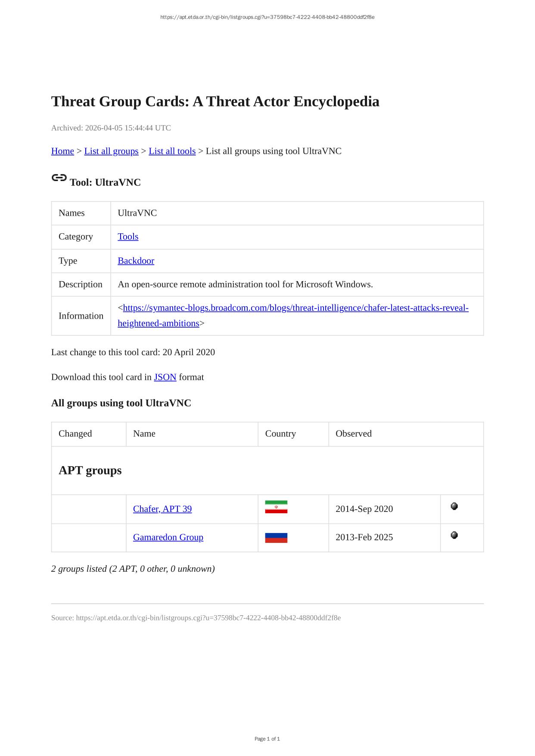Open the Backdoor type link

coord(136,261)
